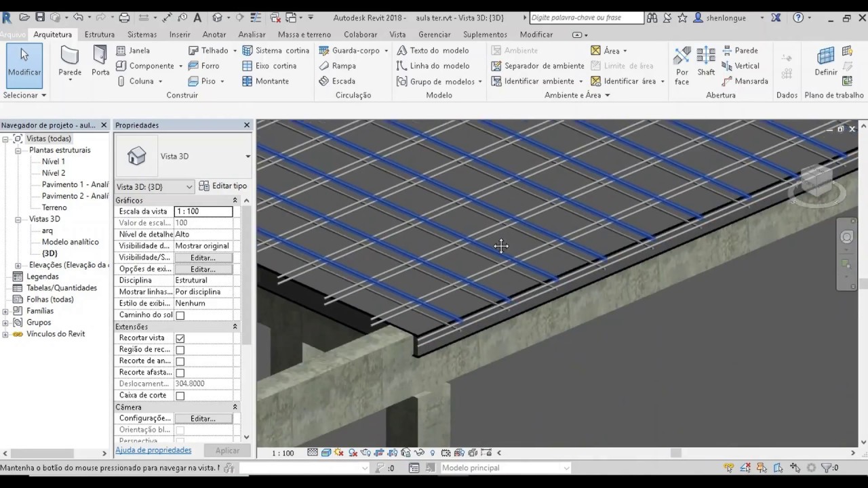Click the Definir work plane tool
The width and height of the screenshot is (868, 488).
(x=826, y=62)
